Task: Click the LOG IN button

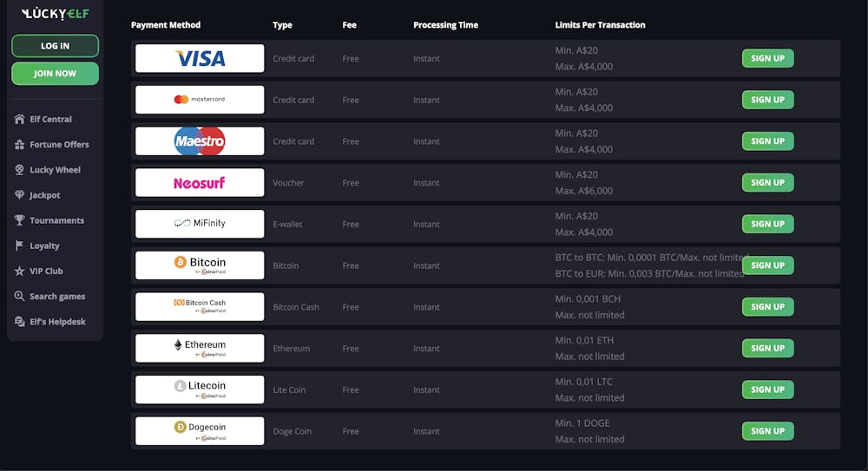Action: tap(55, 46)
